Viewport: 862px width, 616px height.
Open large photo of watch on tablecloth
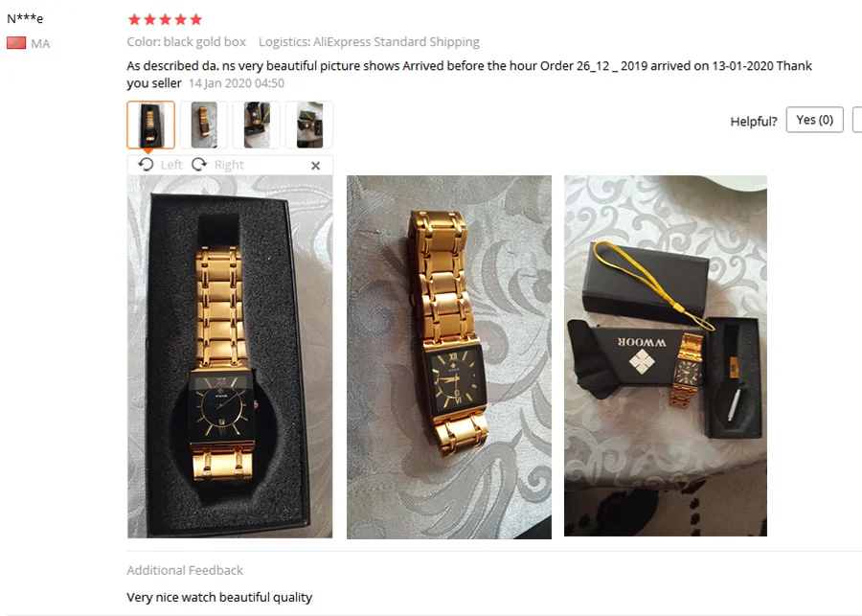click(449, 357)
